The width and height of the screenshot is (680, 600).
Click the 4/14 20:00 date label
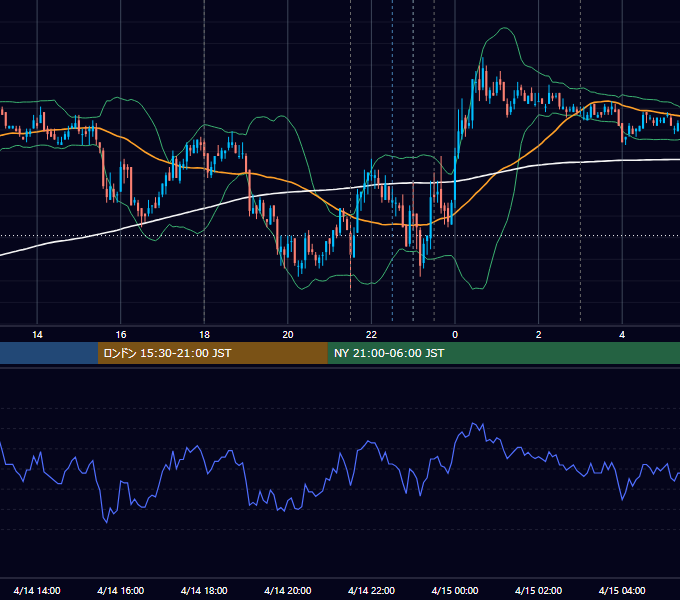(288, 590)
